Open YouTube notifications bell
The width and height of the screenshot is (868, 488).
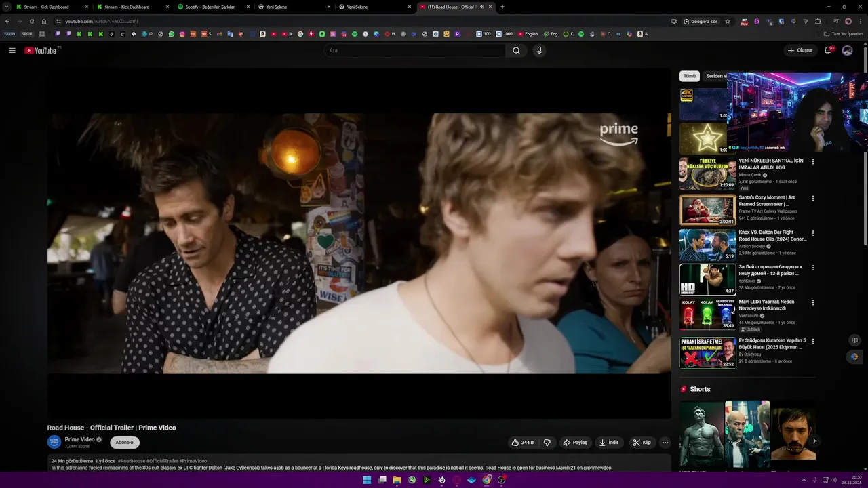[x=828, y=50]
